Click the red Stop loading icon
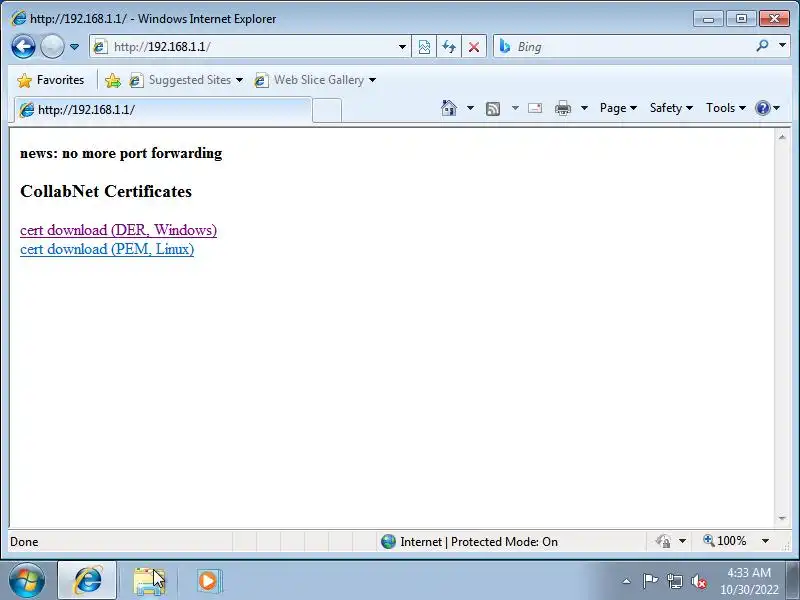Viewport: 800px width, 600px height. pyautogui.click(x=473, y=47)
